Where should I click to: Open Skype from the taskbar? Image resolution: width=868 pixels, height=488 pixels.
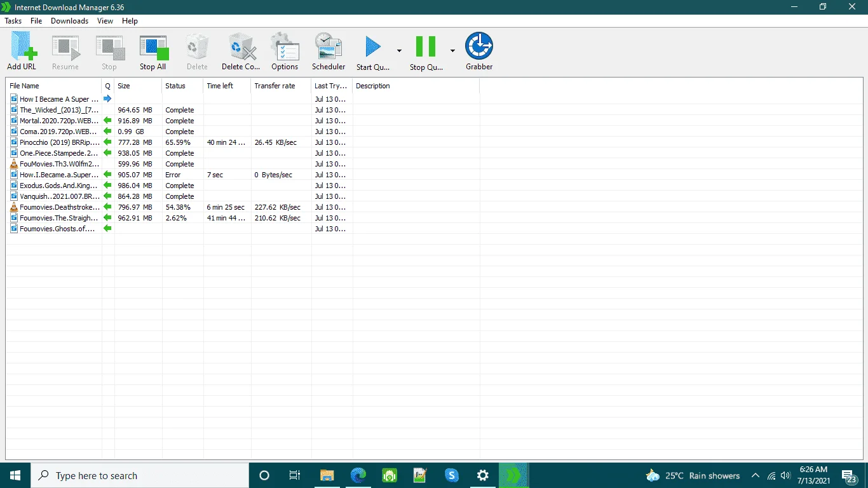452,475
